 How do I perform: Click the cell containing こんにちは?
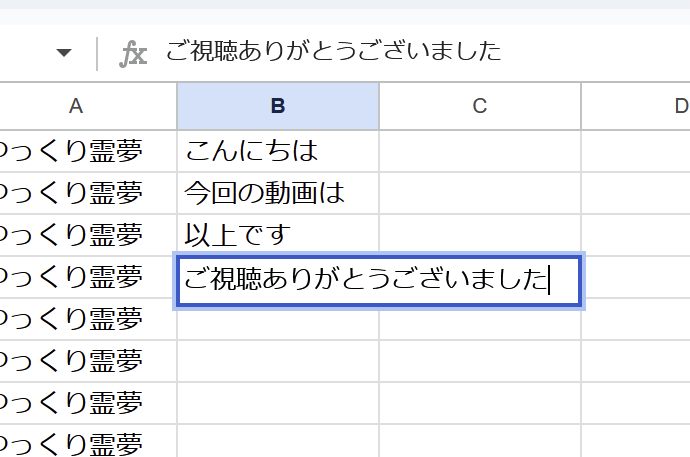[x=278, y=151]
